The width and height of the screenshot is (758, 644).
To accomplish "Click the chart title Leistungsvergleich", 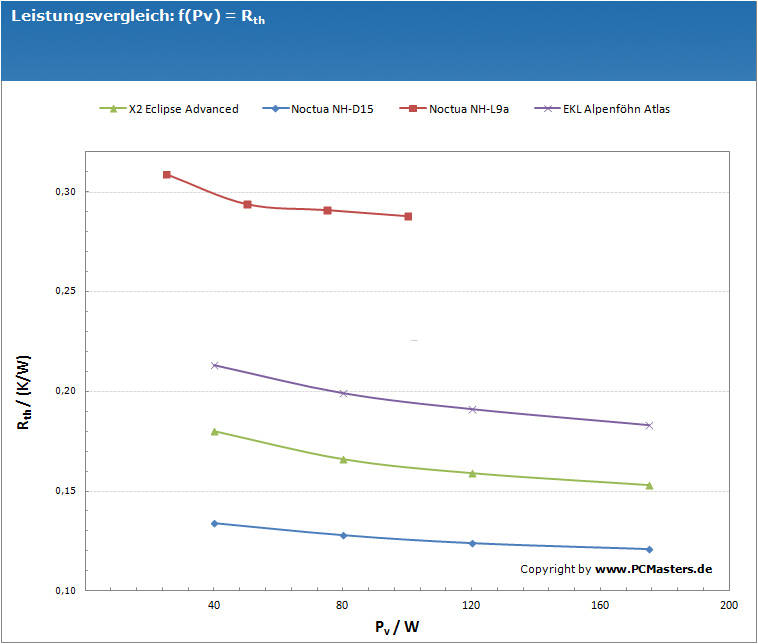I will pos(138,16).
